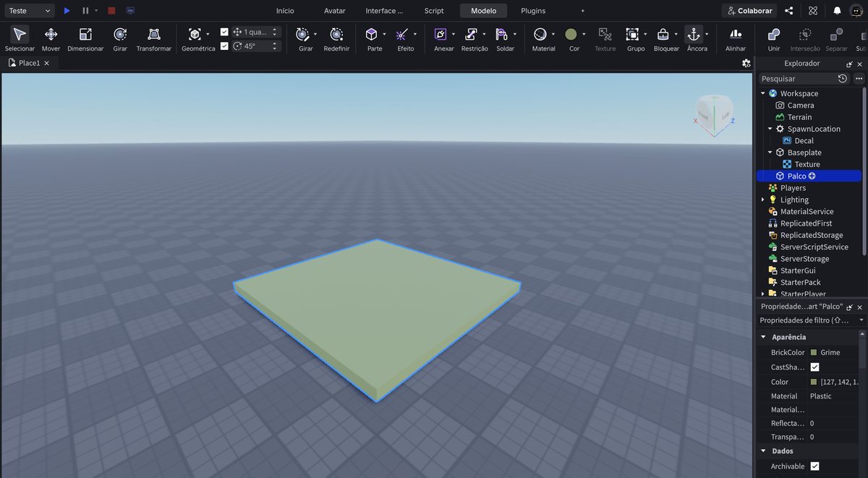The height and width of the screenshot is (478, 868).
Task: Click the Bloquear lock icon
Action: pos(663,34)
